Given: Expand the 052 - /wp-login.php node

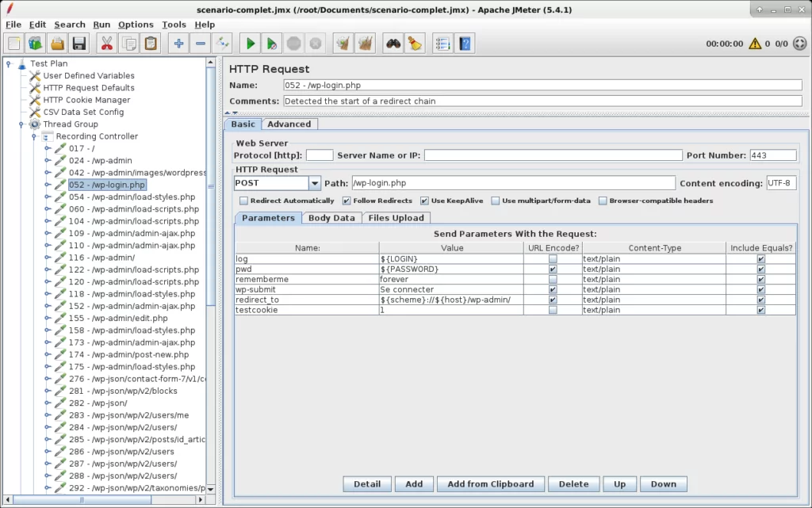Looking at the screenshot, I should coord(48,185).
